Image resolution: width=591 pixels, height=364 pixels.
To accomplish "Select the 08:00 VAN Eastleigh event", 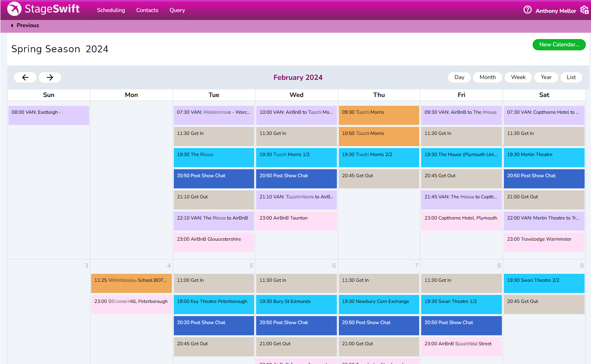I will coord(49,115).
